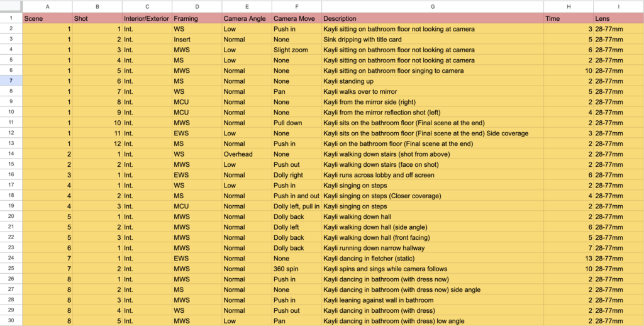Select the 'Slight zoom' cell
The width and height of the screenshot is (644, 326).
point(297,50)
